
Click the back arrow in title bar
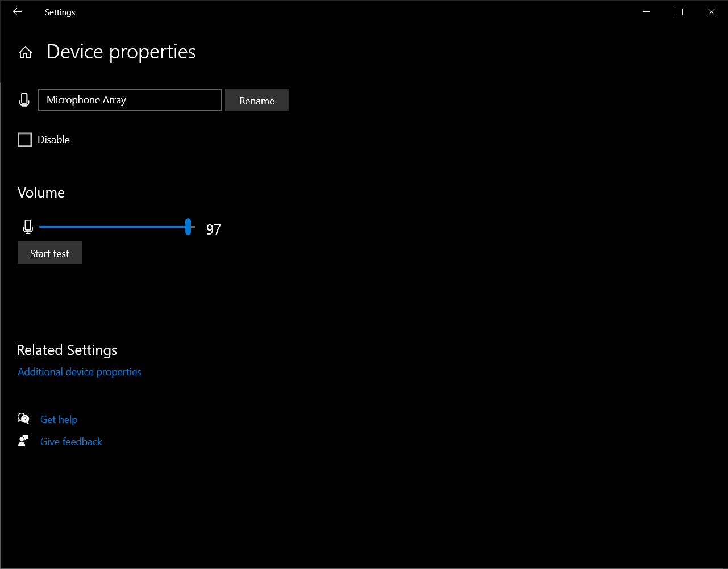[x=17, y=12]
